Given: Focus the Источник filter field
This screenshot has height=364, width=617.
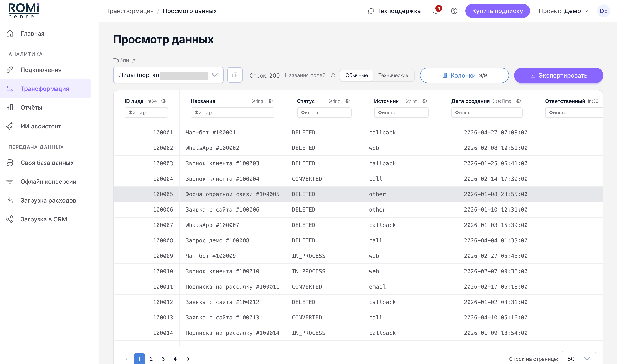Looking at the screenshot, I should click(401, 113).
